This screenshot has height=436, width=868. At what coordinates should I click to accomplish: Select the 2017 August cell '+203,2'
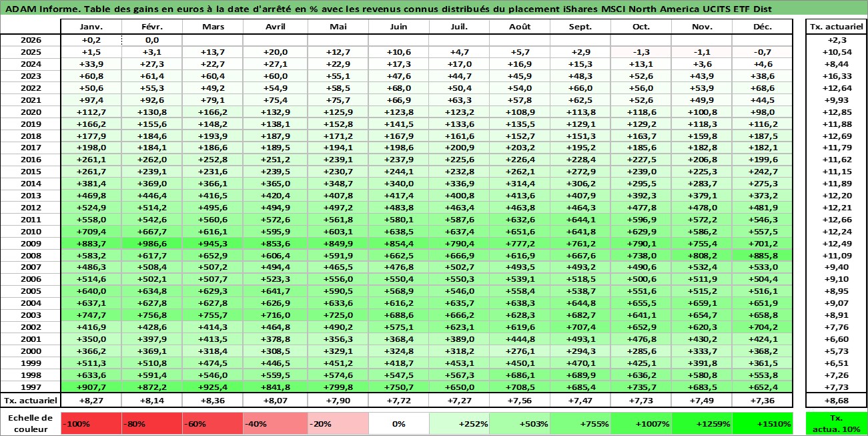click(519, 148)
